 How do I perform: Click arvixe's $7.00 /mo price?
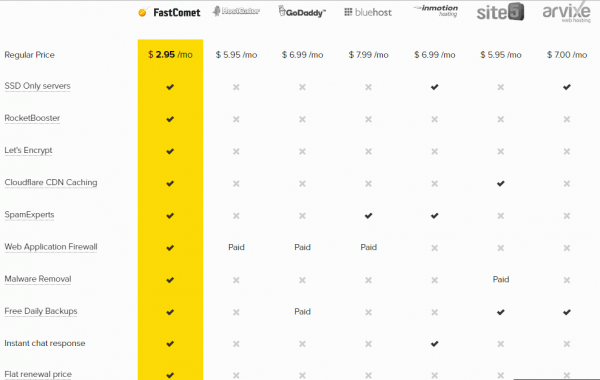coord(567,55)
